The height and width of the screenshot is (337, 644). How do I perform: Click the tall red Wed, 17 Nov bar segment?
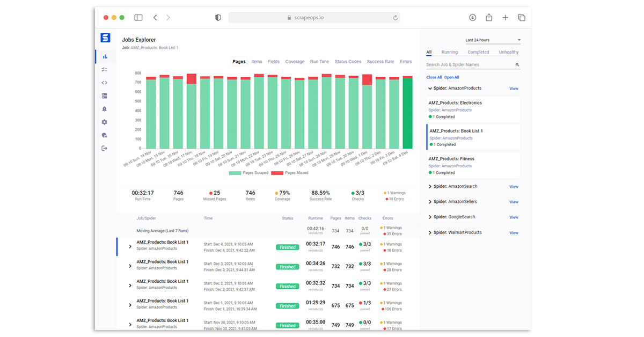coord(192,79)
